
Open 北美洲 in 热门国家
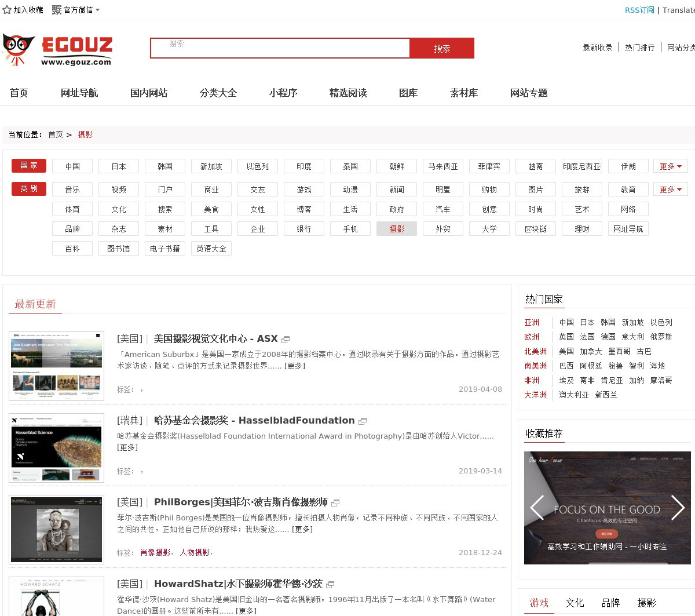pyautogui.click(x=536, y=351)
